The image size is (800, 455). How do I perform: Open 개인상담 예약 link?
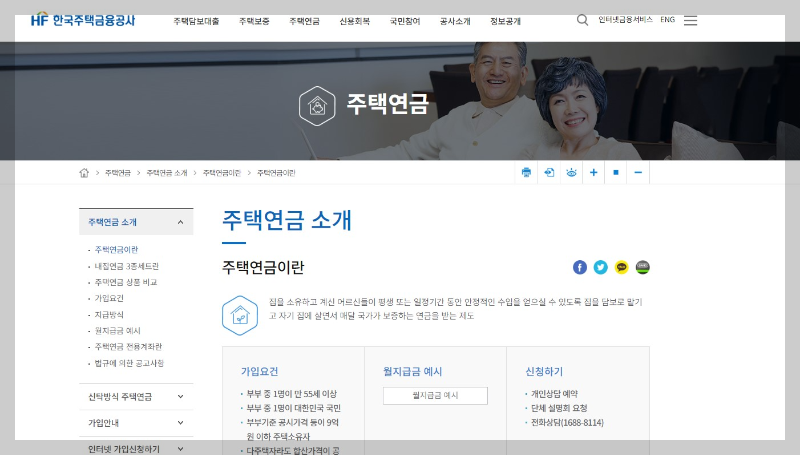554,394
